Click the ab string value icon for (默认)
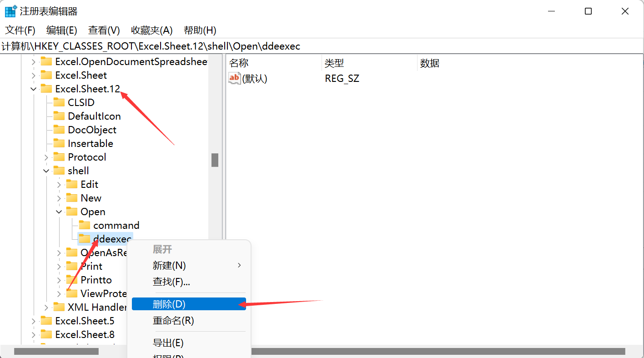Image resolution: width=644 pixels, height=358 pixels. [x=234, y=78]
